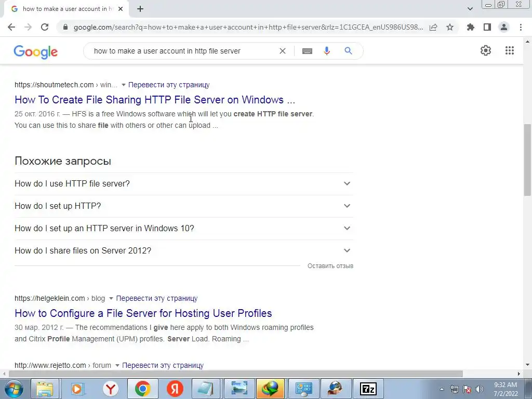This screenshot has height=399, width=532.
Task: Click the vertical scrollbar thumb
Action: (x=527, y=159)
